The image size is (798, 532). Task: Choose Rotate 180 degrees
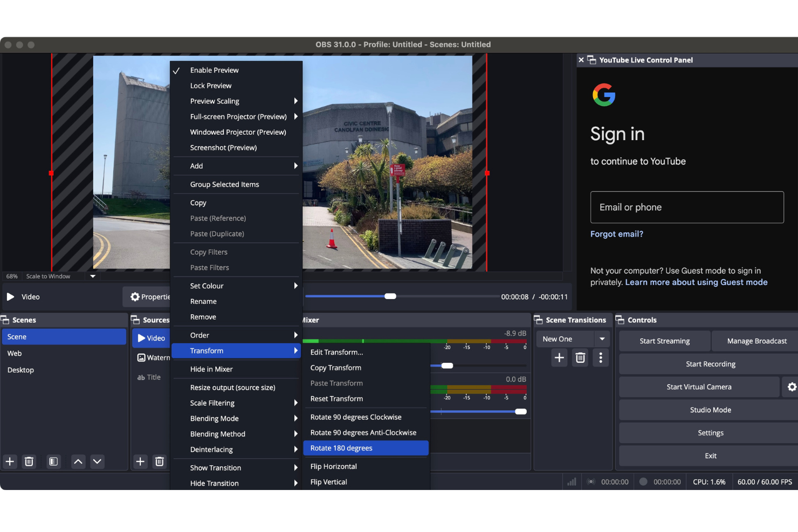pos(366,448)
